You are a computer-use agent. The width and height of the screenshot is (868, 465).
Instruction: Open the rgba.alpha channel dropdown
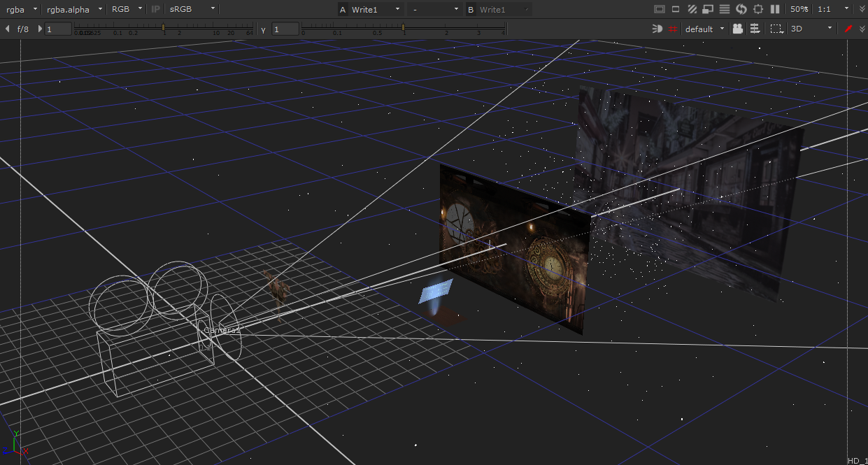(x=73, y=10)
